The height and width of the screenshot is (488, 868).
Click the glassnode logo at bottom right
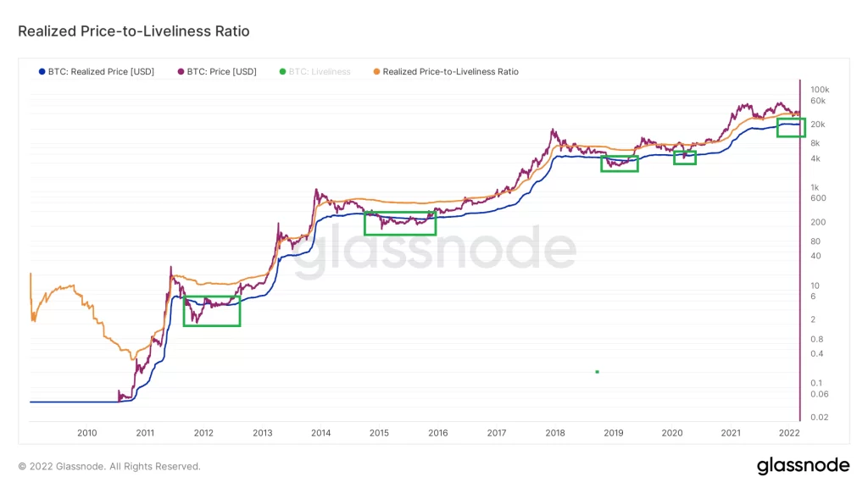coord(802,465)
